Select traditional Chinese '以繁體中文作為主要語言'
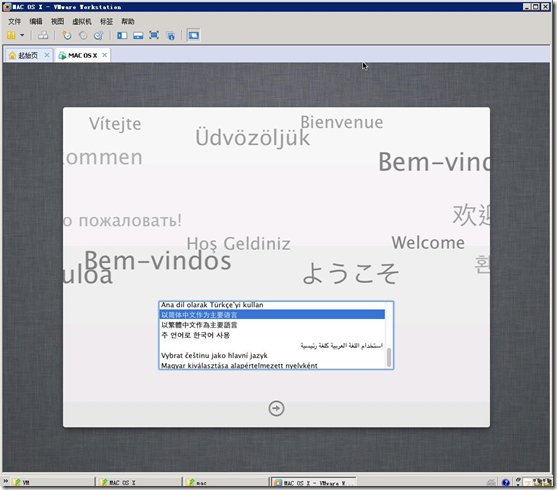This screenshot has height=490, width=557. pyautogui.click(x=272, y=325)
